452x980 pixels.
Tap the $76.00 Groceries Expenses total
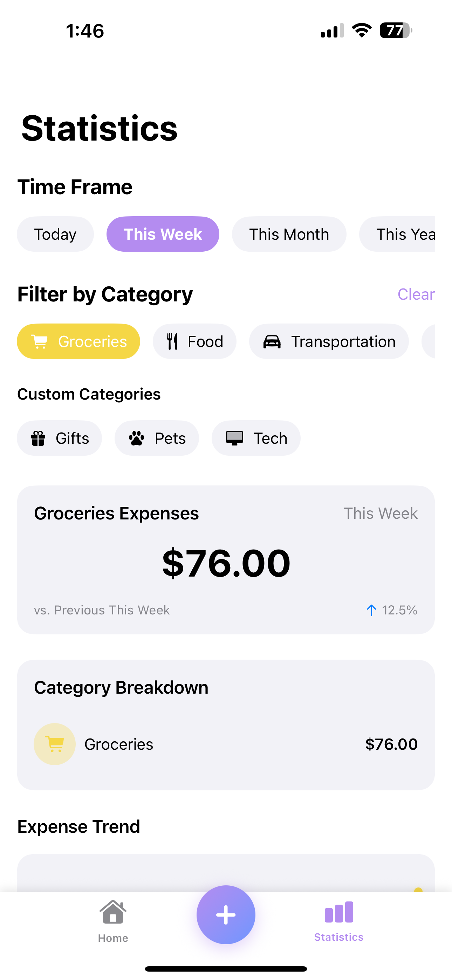coord(226,563)
